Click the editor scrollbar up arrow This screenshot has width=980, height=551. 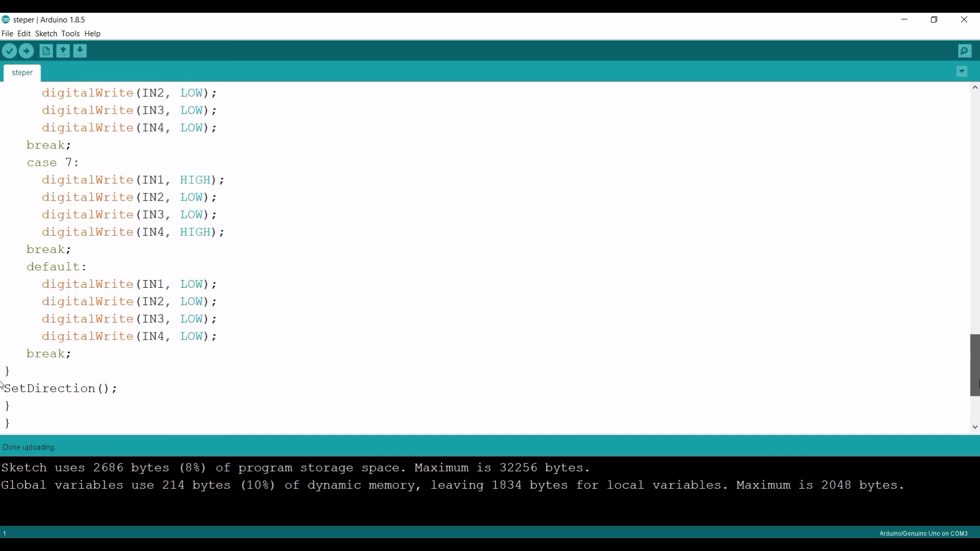click(975, 87)
